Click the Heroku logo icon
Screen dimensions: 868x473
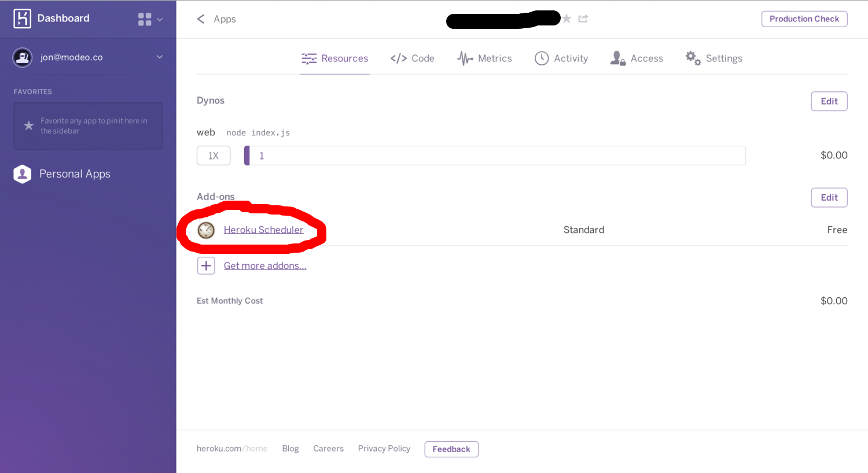coord(22,19)
